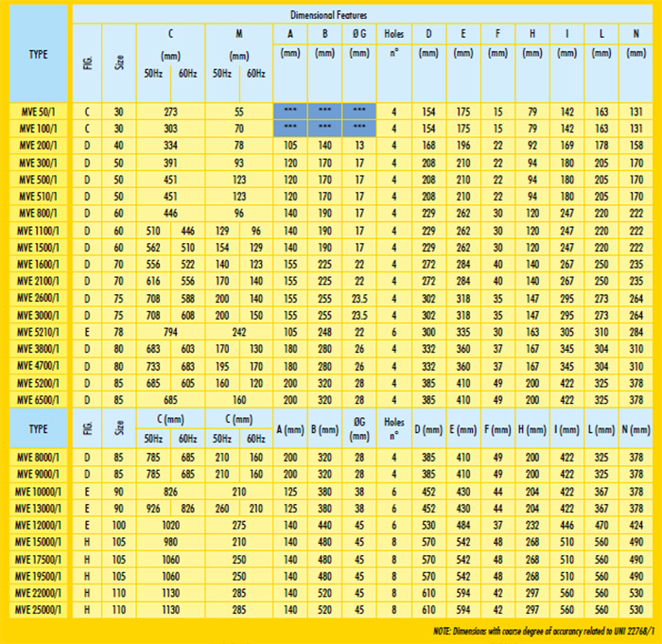Select the M value 242 for MVE 5210/1
The height and width of the screenshot is (644, 662).
point(239,332)
